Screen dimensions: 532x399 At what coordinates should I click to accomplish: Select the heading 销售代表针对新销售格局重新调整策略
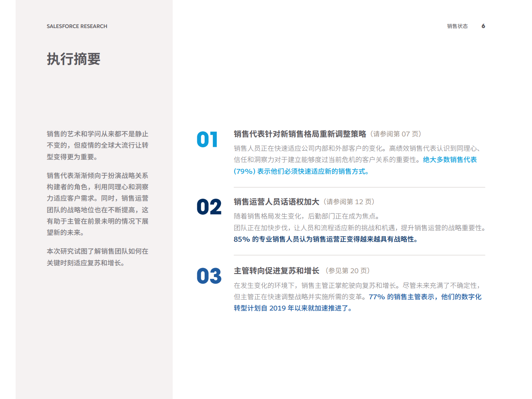pos(300,134)
